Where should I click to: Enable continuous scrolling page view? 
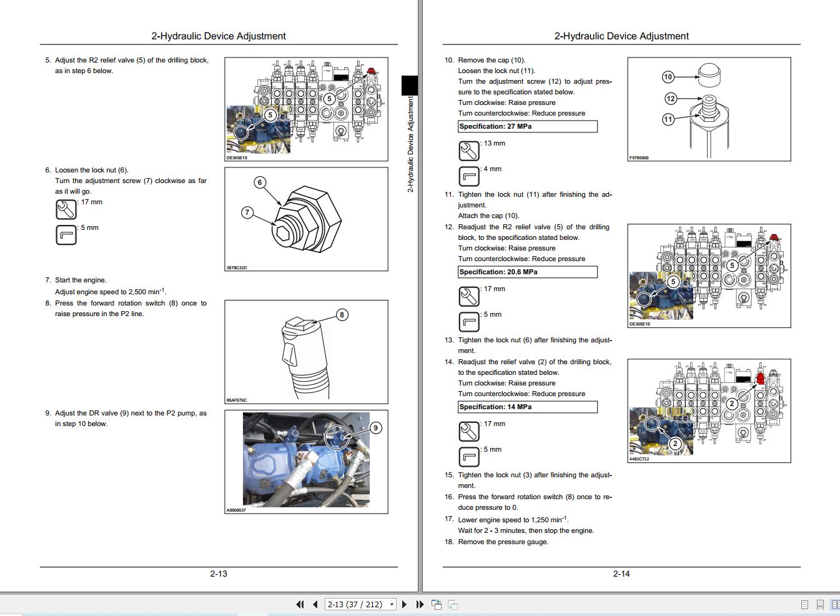[820, 604]
